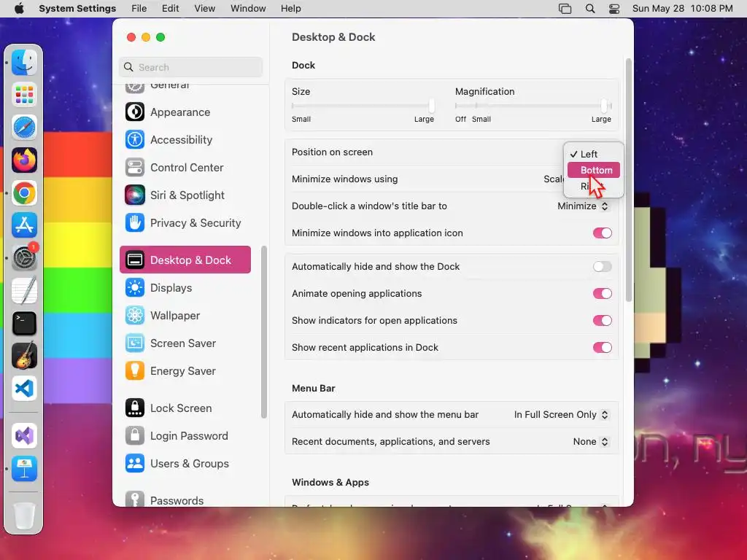Toggle Minimize windows into application icon
The image size is (747, 560).
[x=602, y=233]
